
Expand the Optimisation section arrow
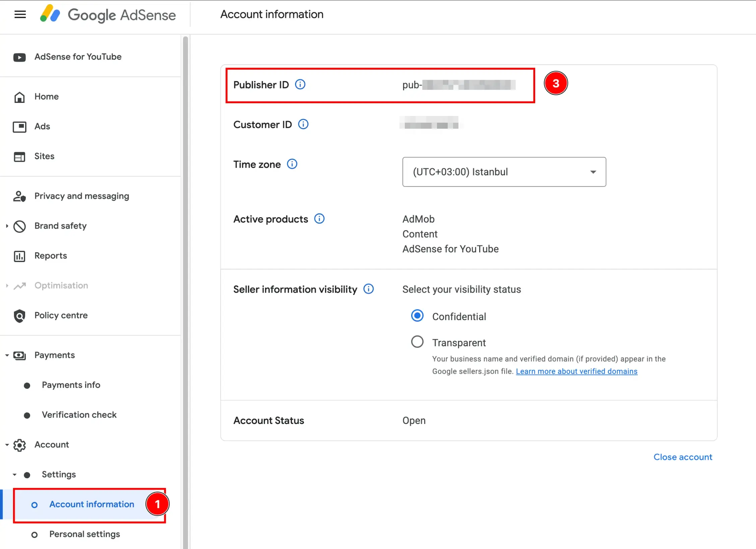(7, 286)
